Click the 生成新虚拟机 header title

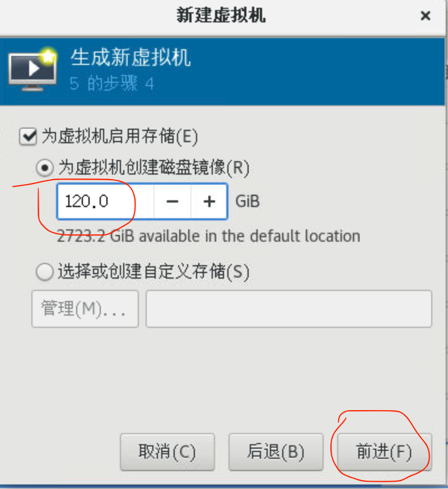tap(130, 58)
